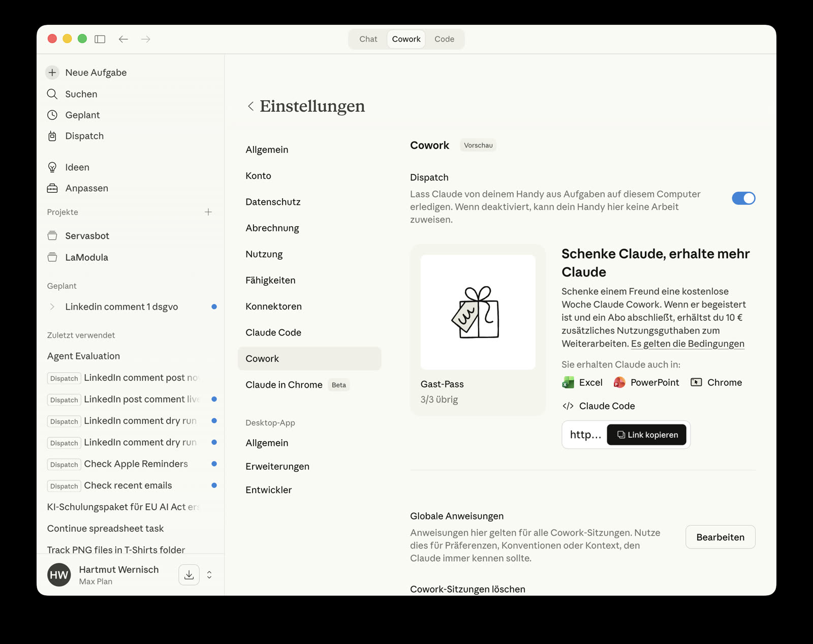Toggle the sidebar panel icon

click(x=100, y=39)
